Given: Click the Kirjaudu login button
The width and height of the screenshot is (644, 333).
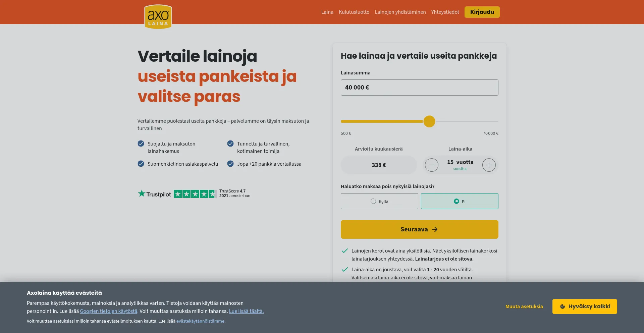Looking at the screenshot, I should pyautogui.click(x=482, y=12).
